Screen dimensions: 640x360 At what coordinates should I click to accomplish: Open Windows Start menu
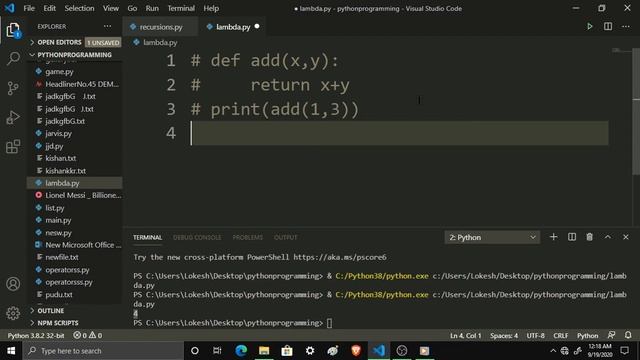tap(11, 351)
